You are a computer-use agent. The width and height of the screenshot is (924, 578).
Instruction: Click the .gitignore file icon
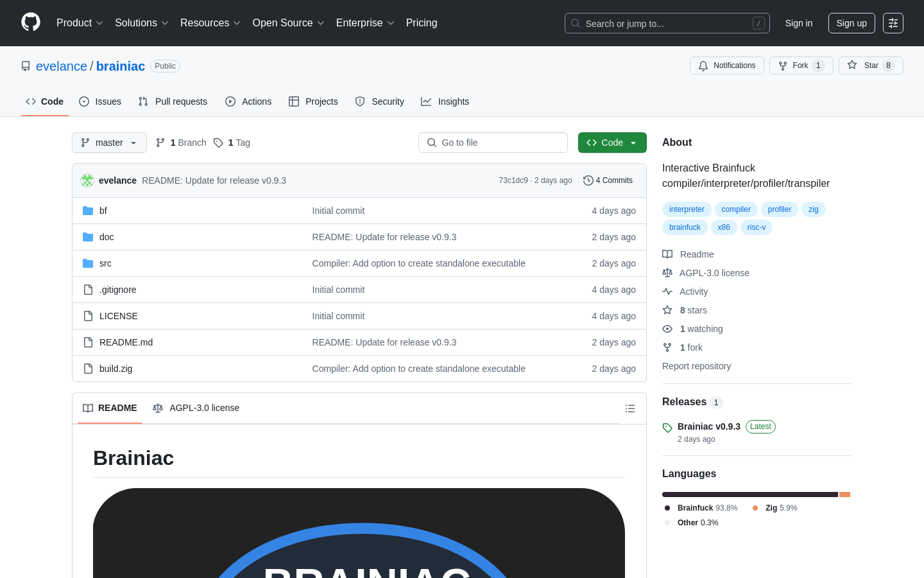click(x=88, y=290)
